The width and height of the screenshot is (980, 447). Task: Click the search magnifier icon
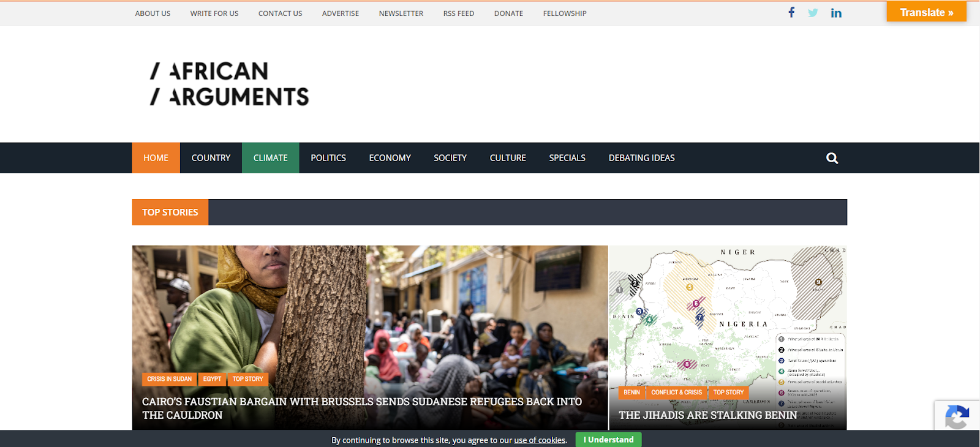[832, 158]
